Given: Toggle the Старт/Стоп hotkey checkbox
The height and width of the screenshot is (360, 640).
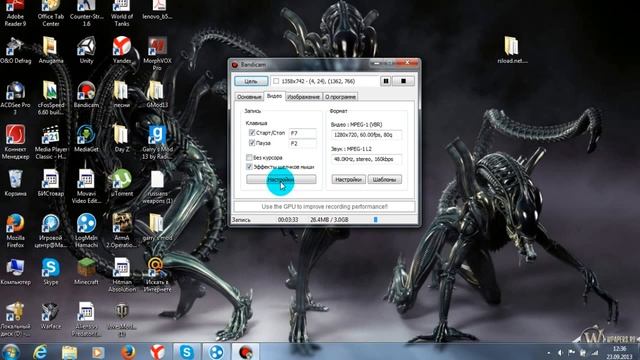Looking at the screenshot, I should click(252, 133).
